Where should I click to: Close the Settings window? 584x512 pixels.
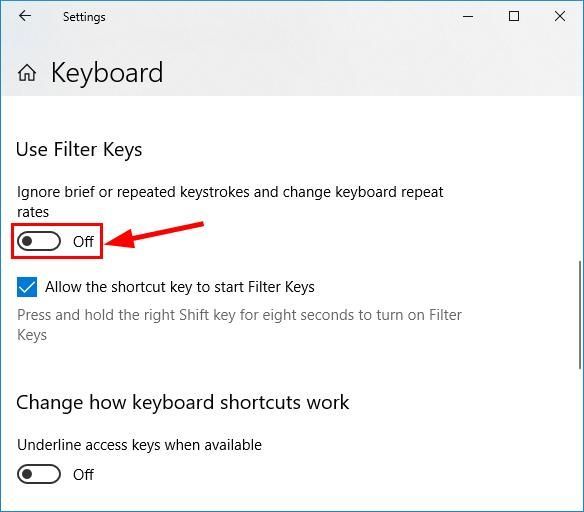(x=560, y=16)
